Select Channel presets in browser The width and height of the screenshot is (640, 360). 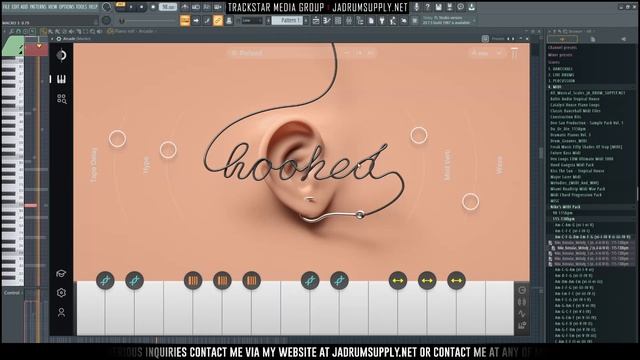tap(562, 48)
